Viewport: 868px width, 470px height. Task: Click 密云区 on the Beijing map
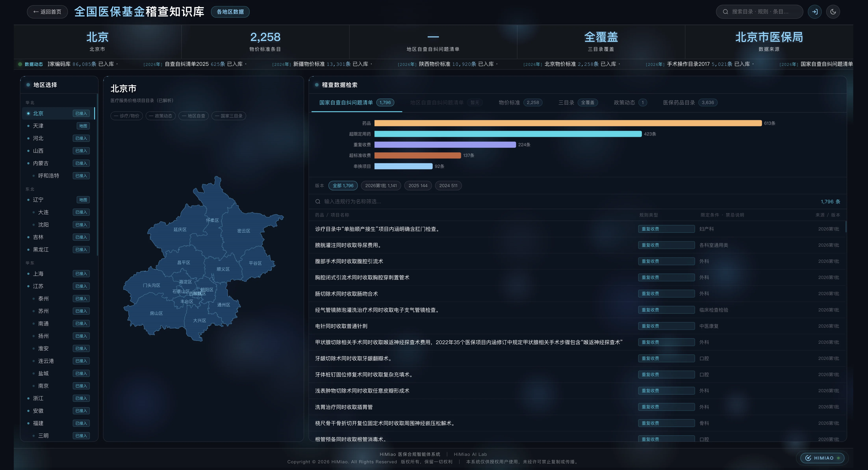pos(244,231)
